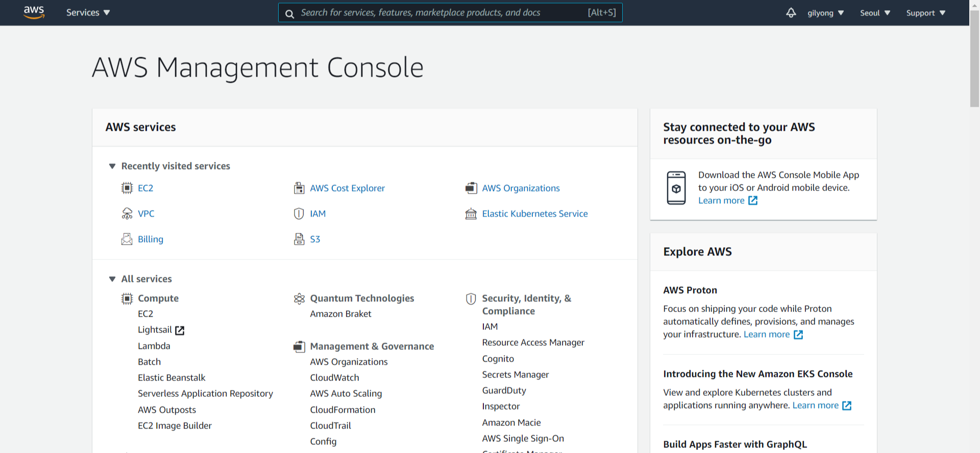This screenshot has width=980, height=453.
Task: Click the S3 storage icon
Action: [299, 239]
